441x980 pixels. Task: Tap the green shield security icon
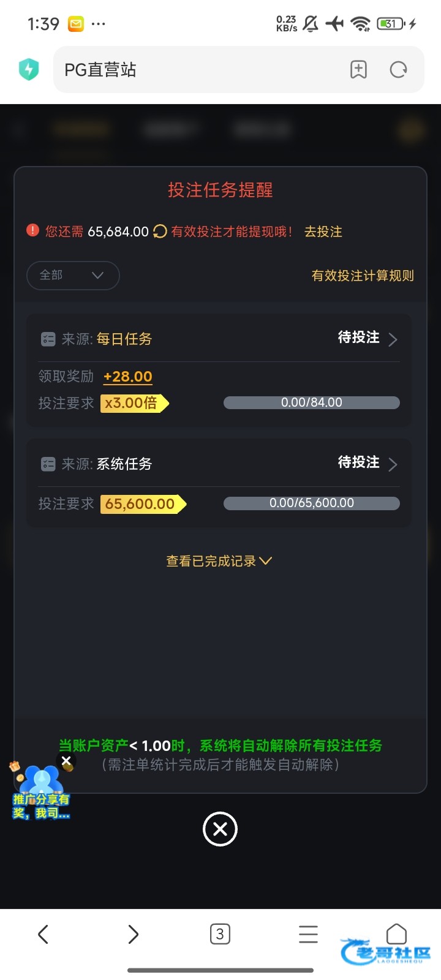click(29, 70)
